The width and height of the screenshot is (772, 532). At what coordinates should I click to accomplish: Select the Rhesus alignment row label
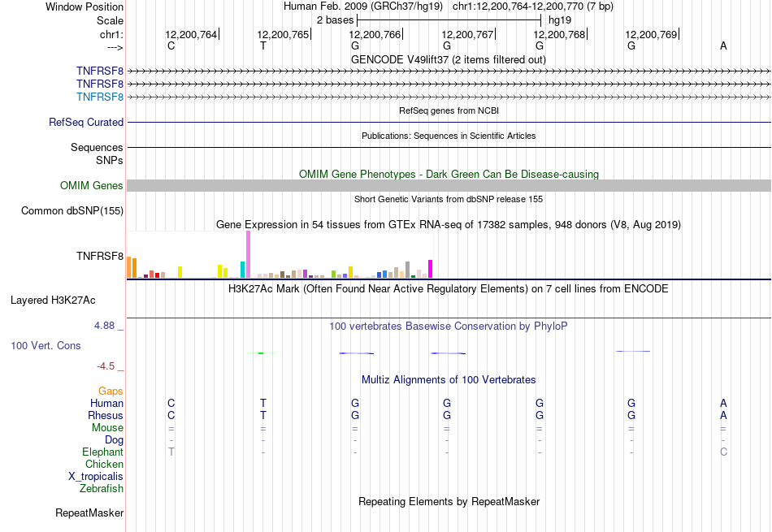click(106, 415)
